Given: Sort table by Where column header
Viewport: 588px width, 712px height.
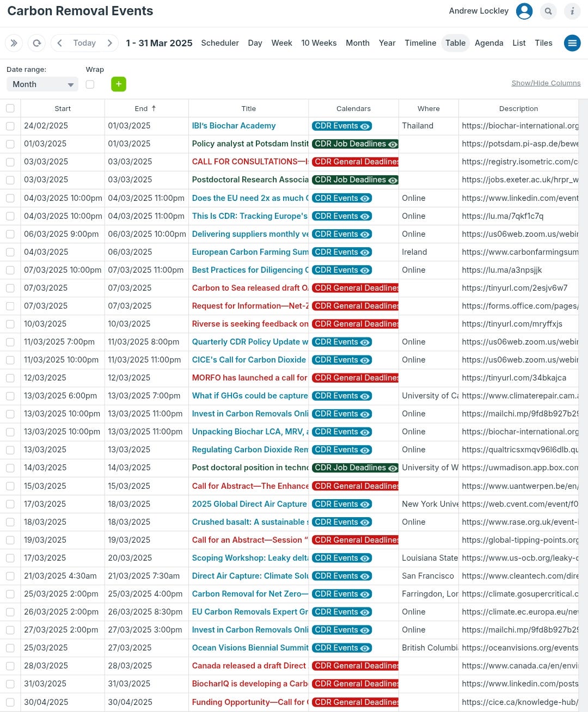Looking at the screenshot, I should (428, 108).
